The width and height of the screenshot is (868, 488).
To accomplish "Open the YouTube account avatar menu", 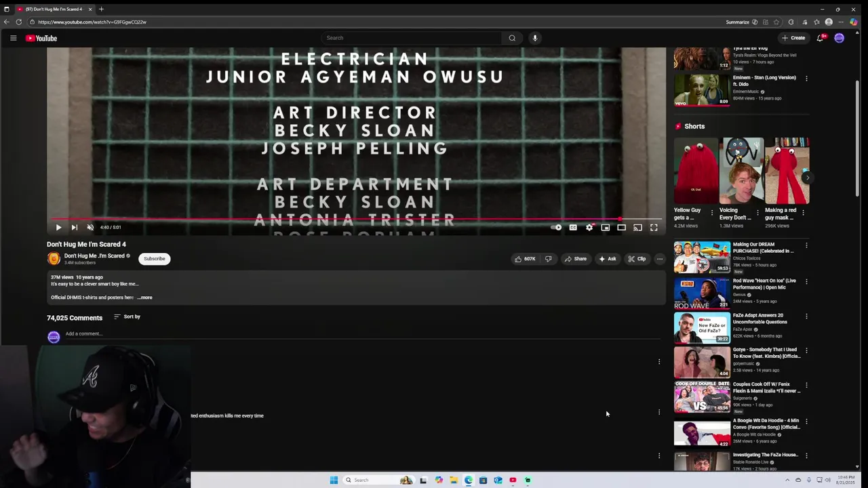I will (x=839, y=38).
